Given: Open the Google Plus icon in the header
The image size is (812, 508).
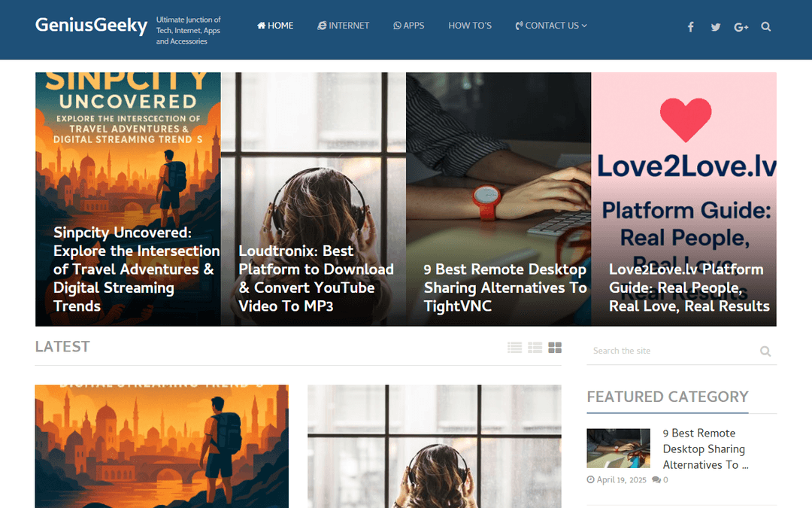Looking at the screenshot, I should (741, 27).
